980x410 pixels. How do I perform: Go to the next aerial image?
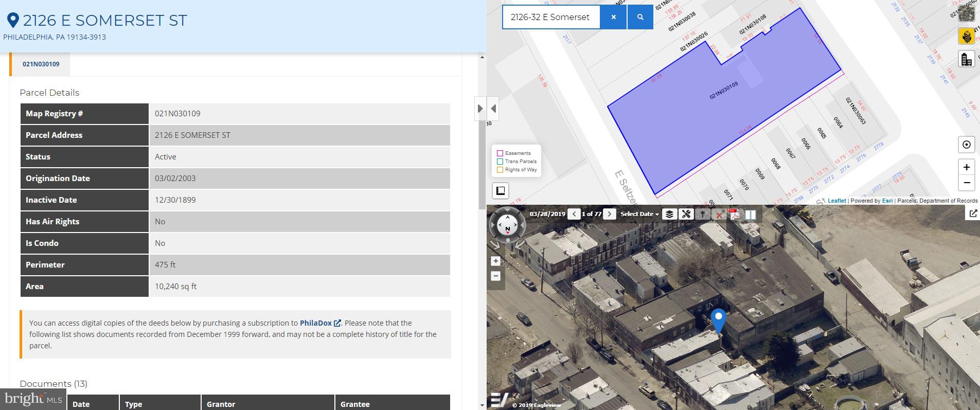click(x=609, y=214)
